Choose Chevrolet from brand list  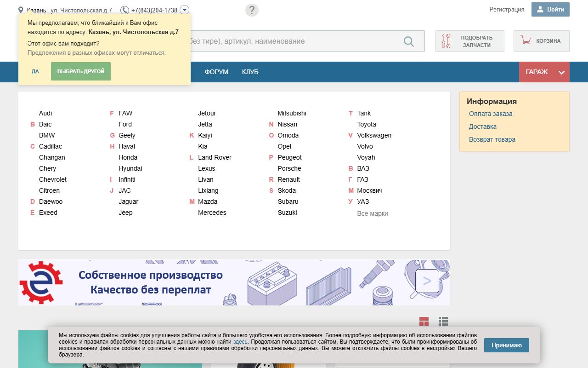pyautogui.click(x=53, y=179)
